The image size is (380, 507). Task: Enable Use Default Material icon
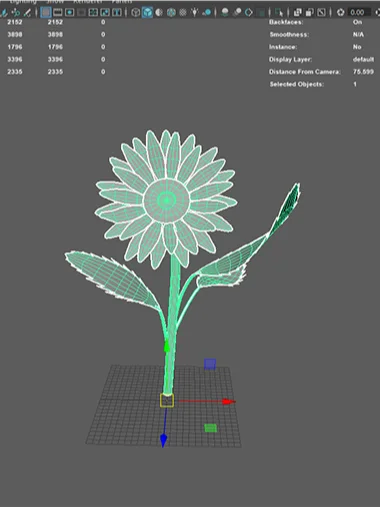pyautogui.click(x=159, y=13)
